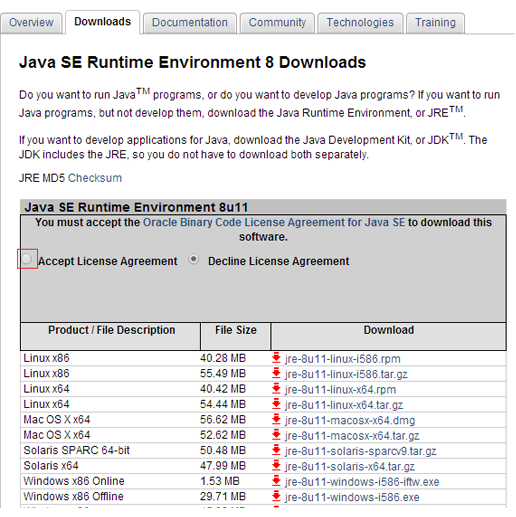Click red download arrow for windows-i586.exe
The width and height of the screenshot is (516, 517).
pos(276,496)
